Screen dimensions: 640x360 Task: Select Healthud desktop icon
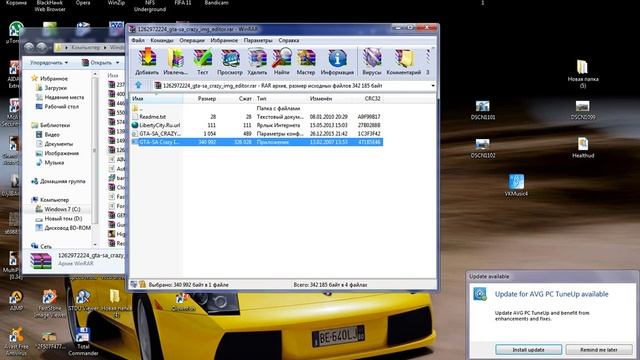point(583,148)
